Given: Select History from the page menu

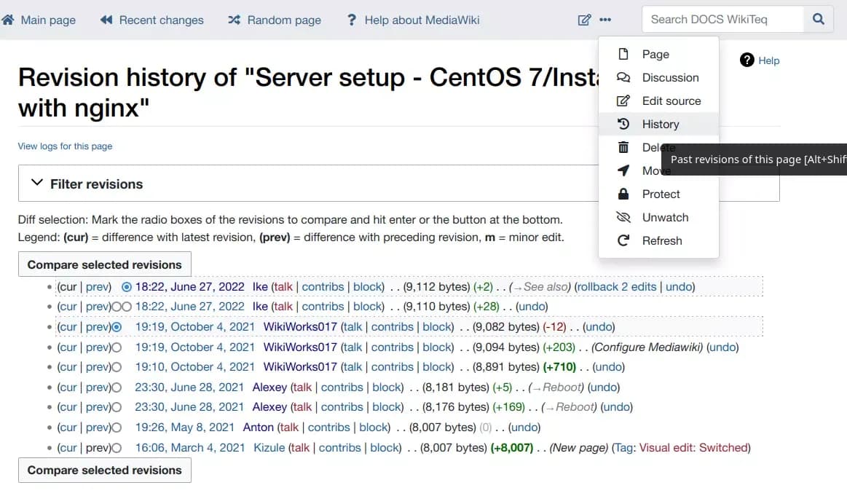Looking at the screenshot, I should click(659, 124).
